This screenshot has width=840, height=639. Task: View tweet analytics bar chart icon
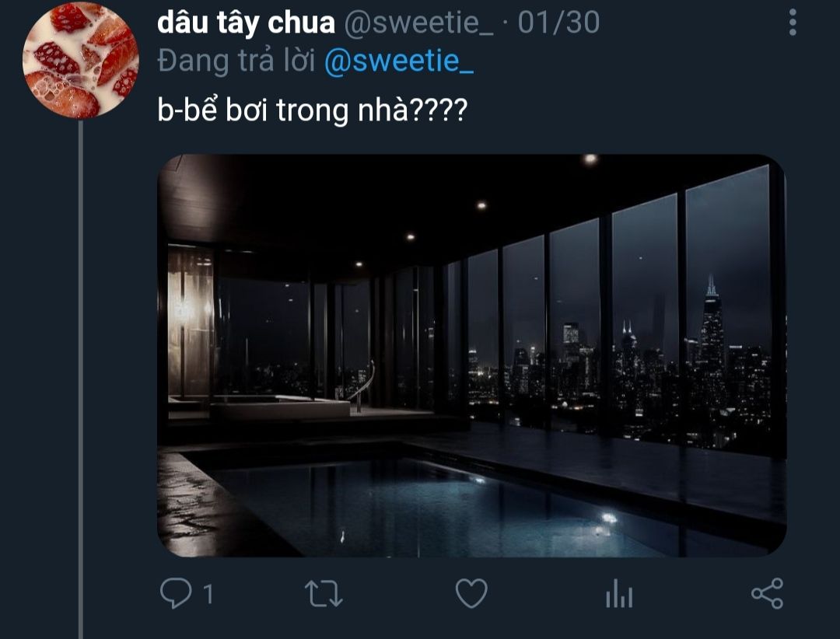tap(619, 593)
